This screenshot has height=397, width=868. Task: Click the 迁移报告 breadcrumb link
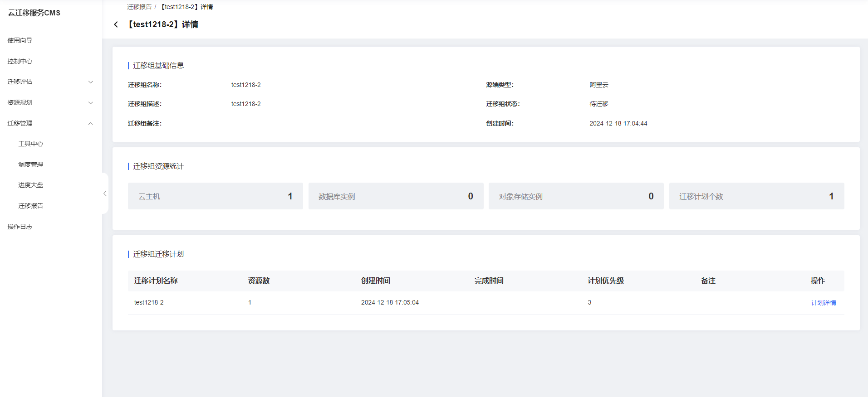point(139,7)
